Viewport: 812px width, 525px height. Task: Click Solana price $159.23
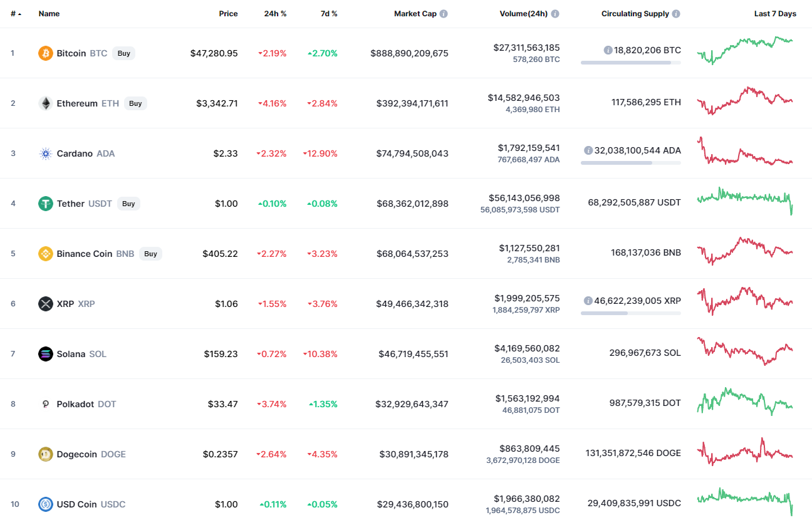point(221,354)
